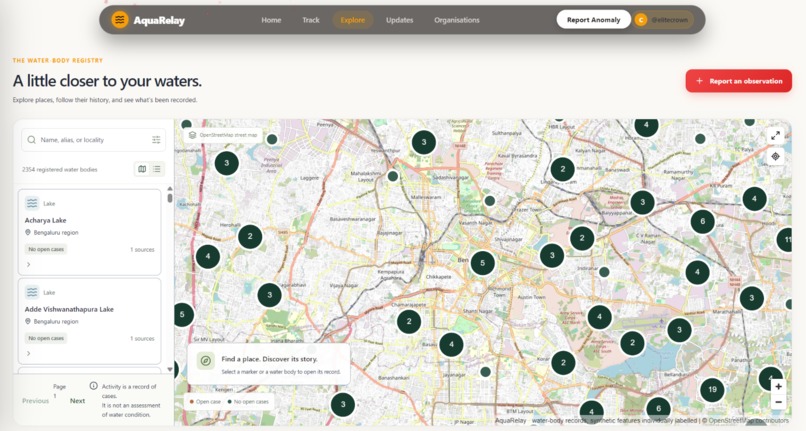This screenshot has width=806, height=431.
Task: Select the Explore nav item
Action: pos(353,20)
